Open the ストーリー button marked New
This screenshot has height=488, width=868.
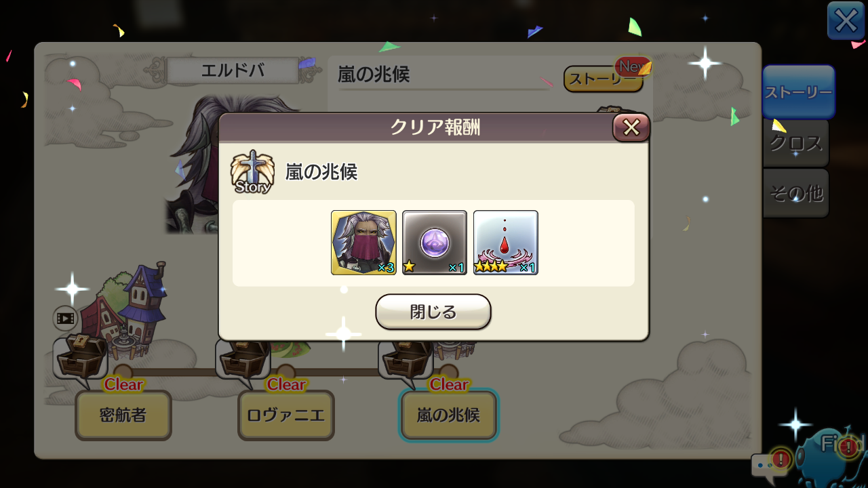(x=604, y=79)
